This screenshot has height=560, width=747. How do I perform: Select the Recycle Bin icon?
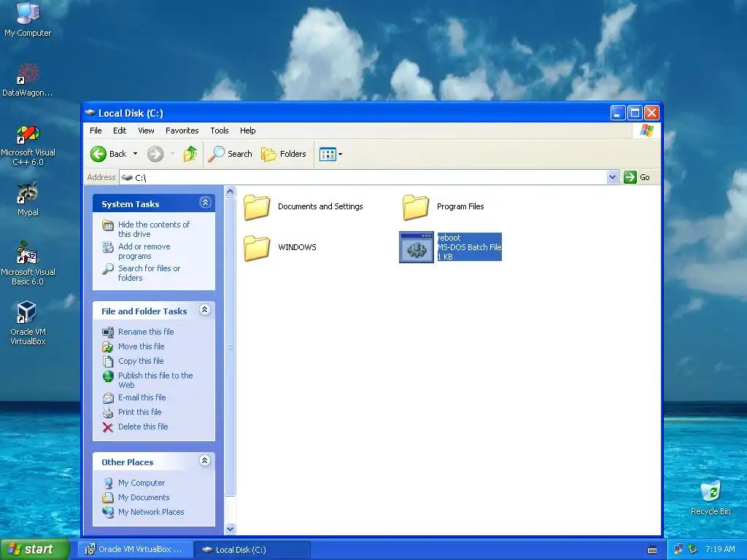(x=711, y=497)
